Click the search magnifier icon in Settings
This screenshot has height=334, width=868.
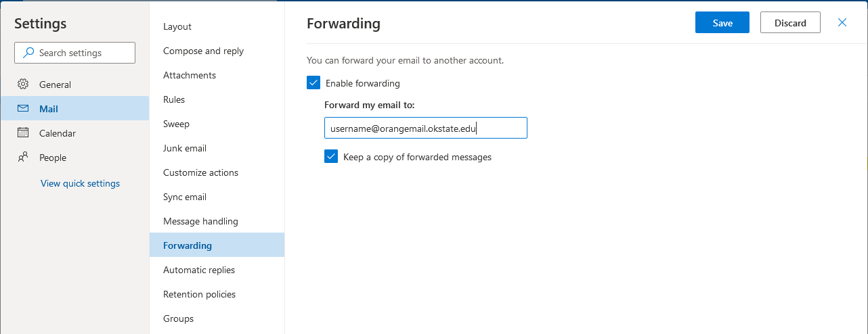pos(28,53)
